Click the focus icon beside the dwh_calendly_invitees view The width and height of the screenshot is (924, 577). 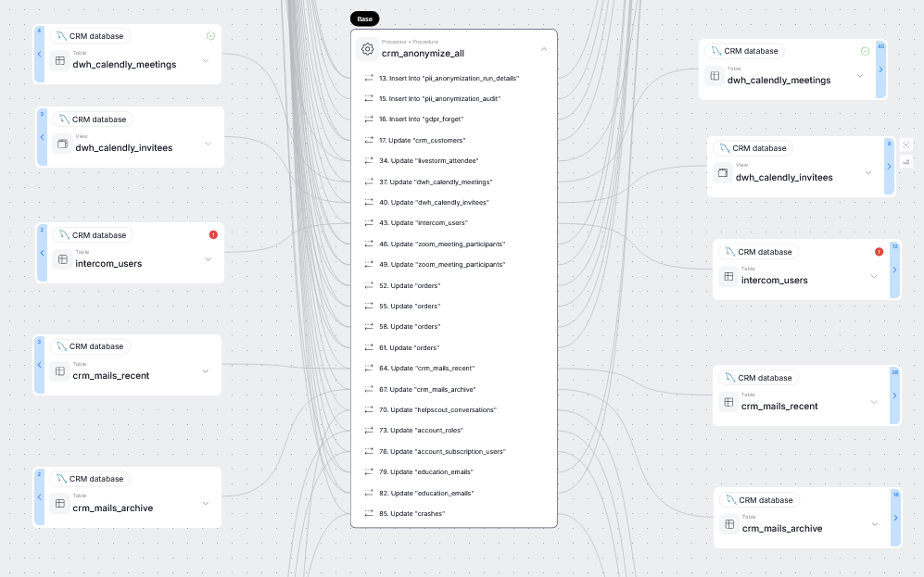point(905,144)
